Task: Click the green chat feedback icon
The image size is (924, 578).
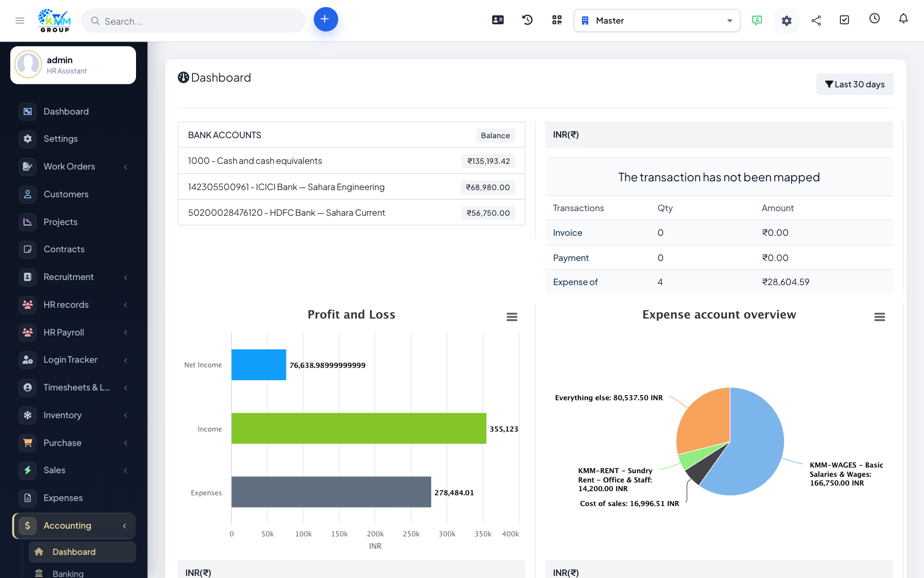Action: [x=757, y=20]
